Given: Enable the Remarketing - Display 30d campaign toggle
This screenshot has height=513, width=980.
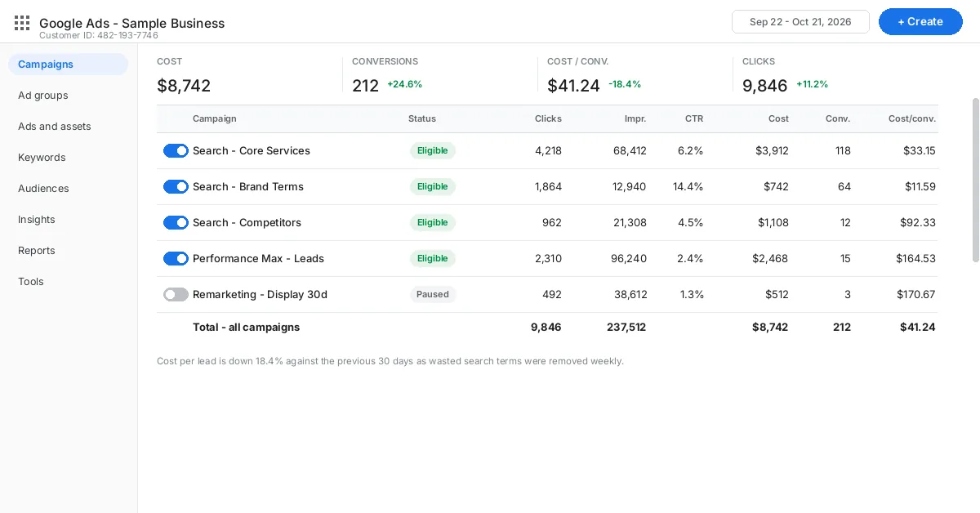Looking at the screenshot, I should click(x=176, y=294).
